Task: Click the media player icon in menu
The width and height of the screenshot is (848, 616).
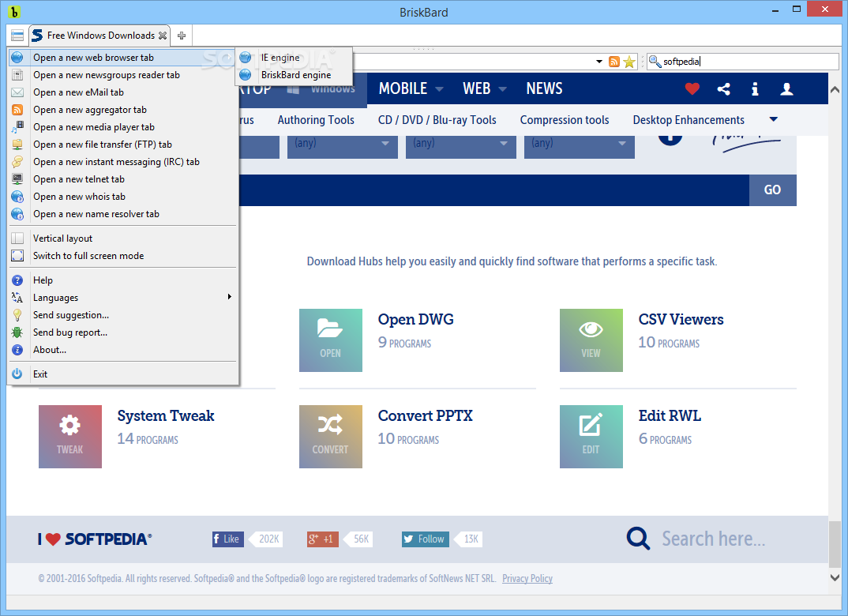Action: (x=17, y=127)
